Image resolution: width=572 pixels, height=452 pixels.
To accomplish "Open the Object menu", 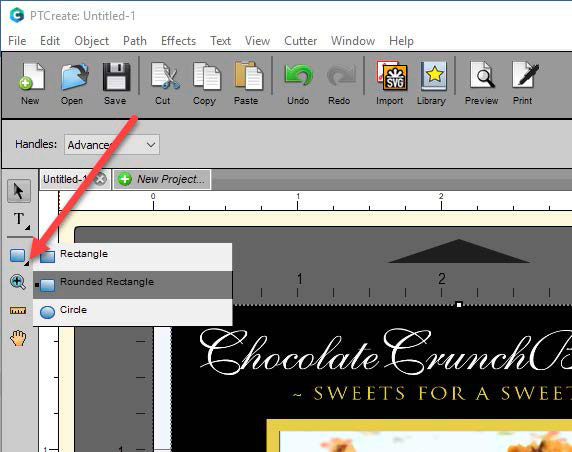I will pyautogui.click(x=92, y=41).
